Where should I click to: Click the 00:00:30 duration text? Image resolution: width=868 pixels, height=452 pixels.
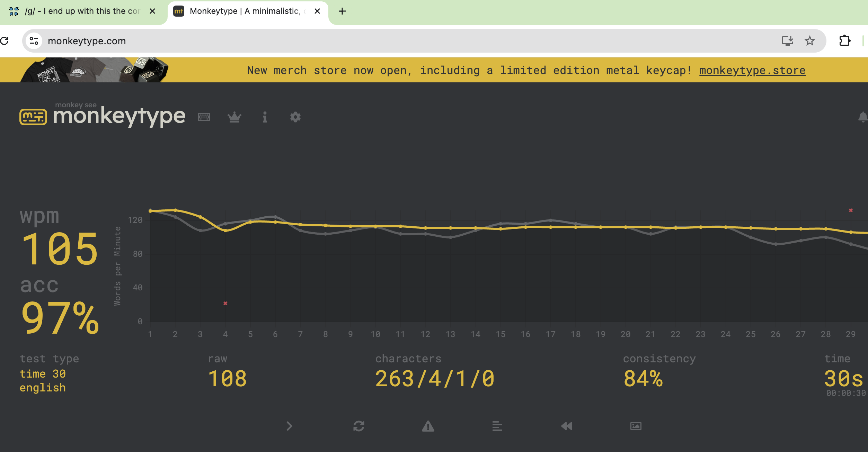tap(846, 393)
